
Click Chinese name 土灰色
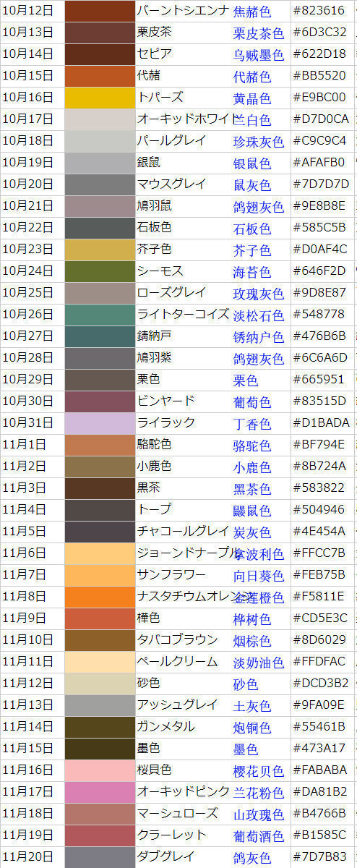[x=252, y=706]
